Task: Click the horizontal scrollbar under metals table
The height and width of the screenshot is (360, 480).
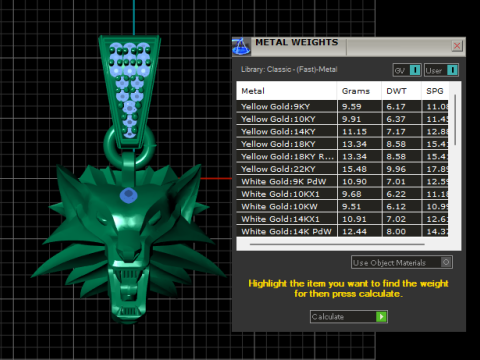Action: [x=337, y=244]
